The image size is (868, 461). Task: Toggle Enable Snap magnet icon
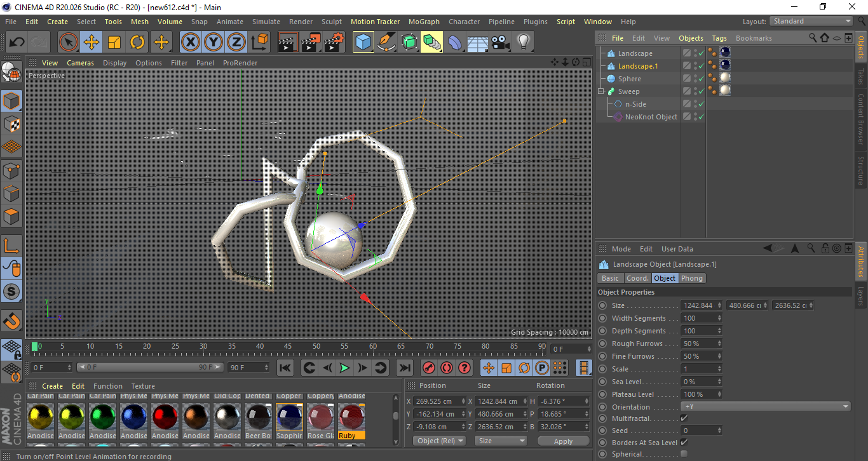tap(11, 321)
